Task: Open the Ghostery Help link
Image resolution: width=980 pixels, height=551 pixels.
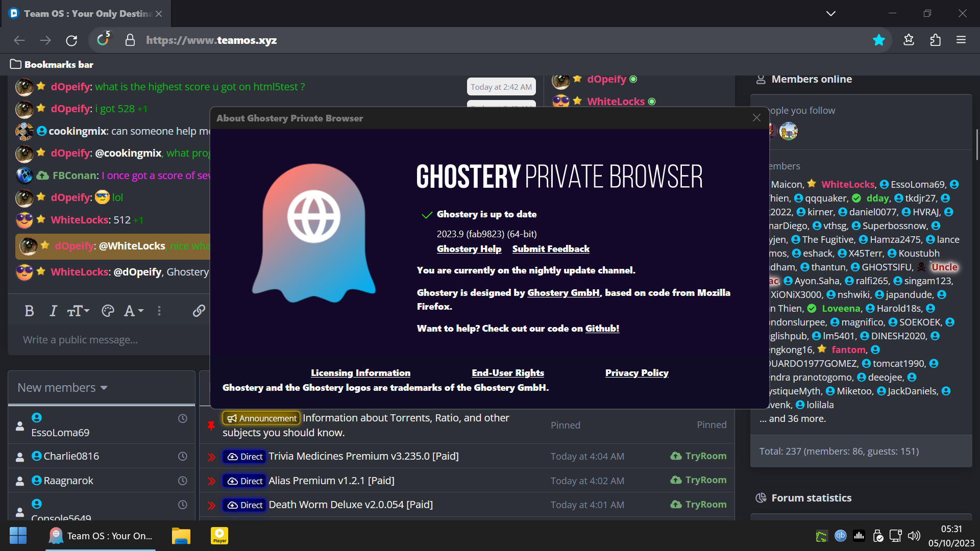Action: [469, 249]
